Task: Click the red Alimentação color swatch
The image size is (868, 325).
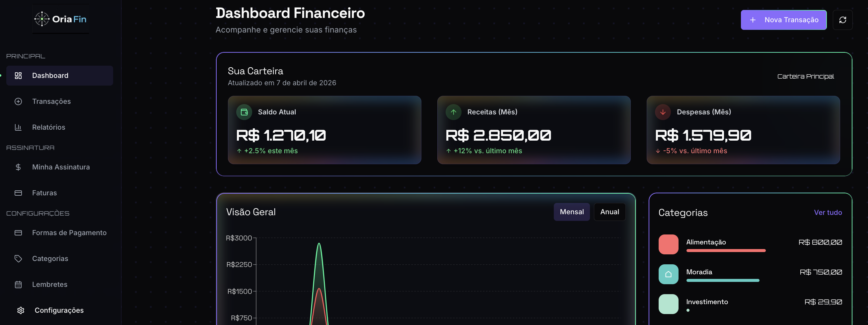Action: pyautogui.click(x=668, y=244)
